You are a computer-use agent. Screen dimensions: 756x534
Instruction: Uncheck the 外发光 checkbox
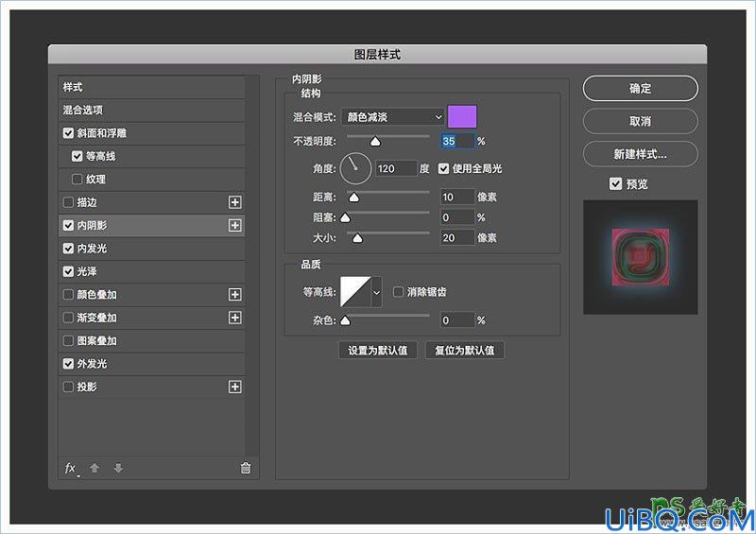tap(68, 364)
